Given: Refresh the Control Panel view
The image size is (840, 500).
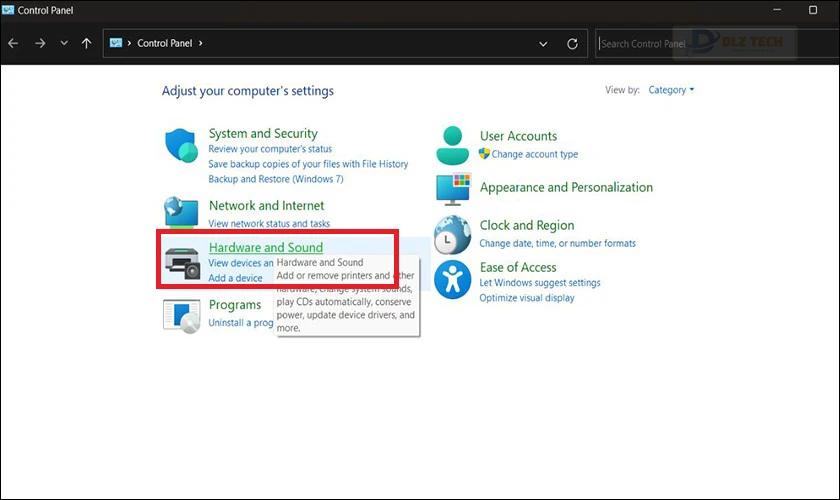Looking at the screenshot, I should (x=572, y=44).
